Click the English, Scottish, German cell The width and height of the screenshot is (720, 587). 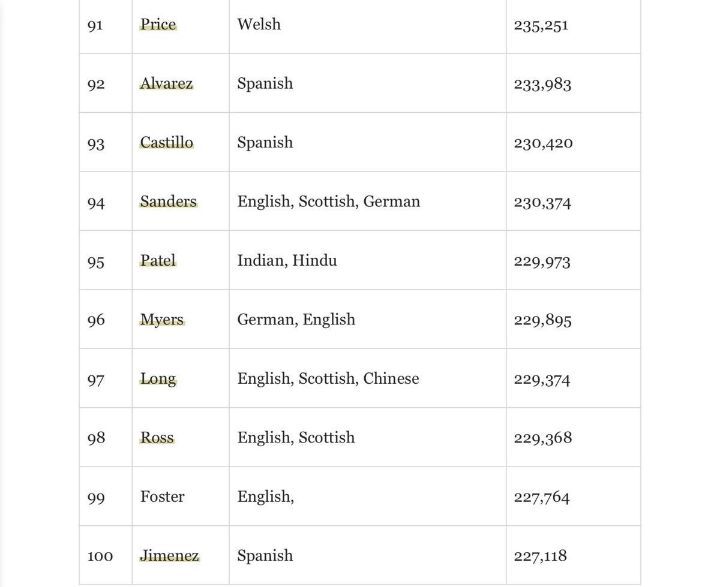click(328, 202)
